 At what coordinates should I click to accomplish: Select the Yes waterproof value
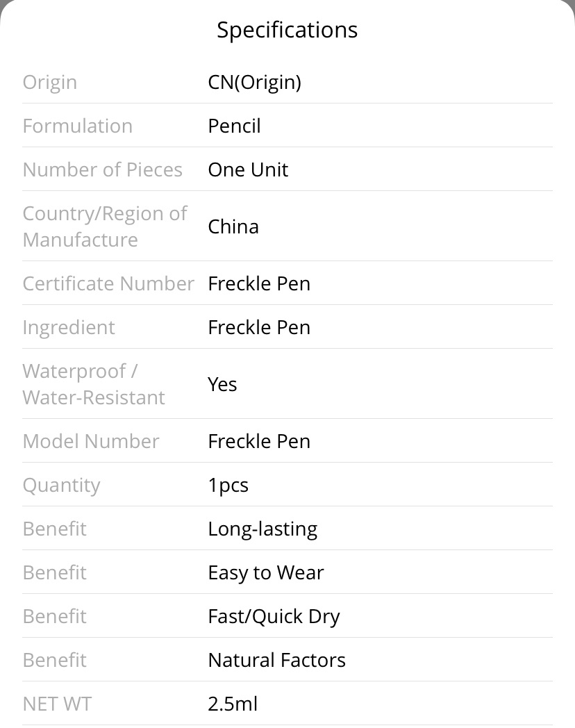tap(222, 384)
